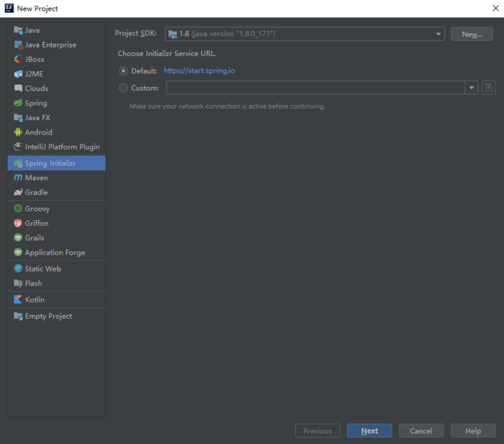504x444 pixels.
Task: Select the Spring label in the list
Action: point(36,103)
